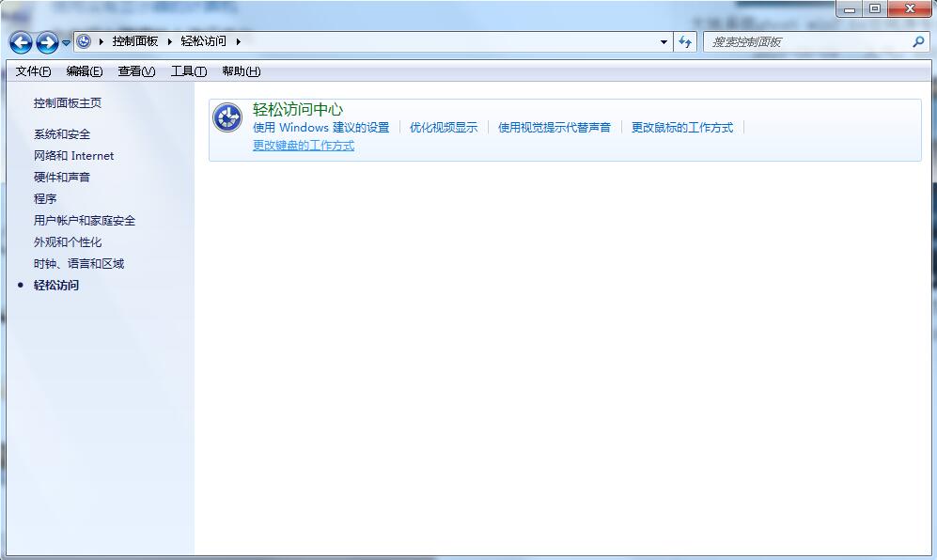Screen dimensions: 937x560
Task: Go to 控制面板主页 in sidebar
Action: pos(68,102)
